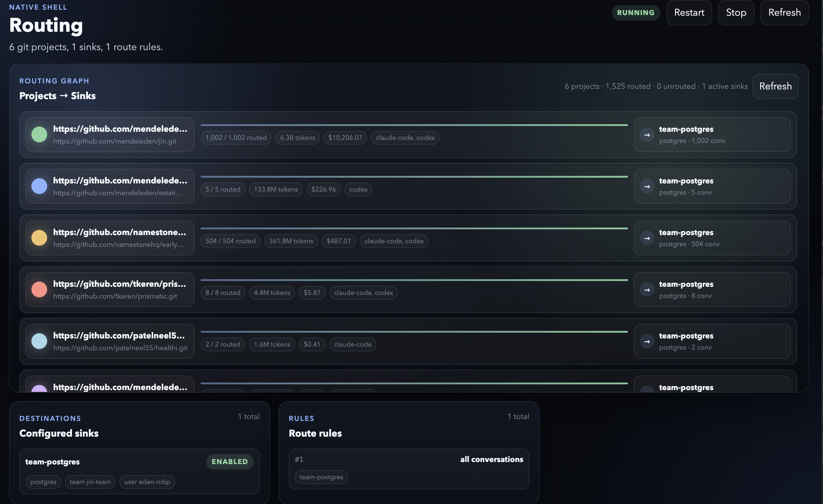Select team-postgres sink with 504 conv
823x504 pixels.
pos(712,238)
